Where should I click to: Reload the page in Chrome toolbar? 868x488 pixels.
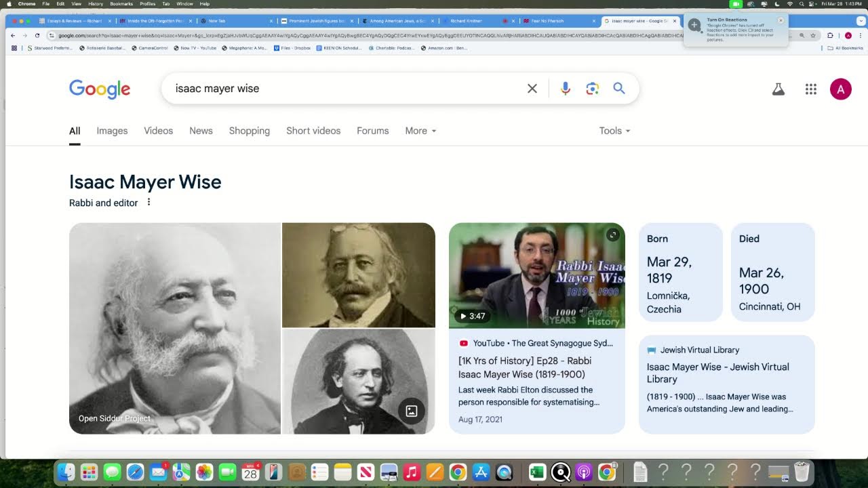point(37,35)
